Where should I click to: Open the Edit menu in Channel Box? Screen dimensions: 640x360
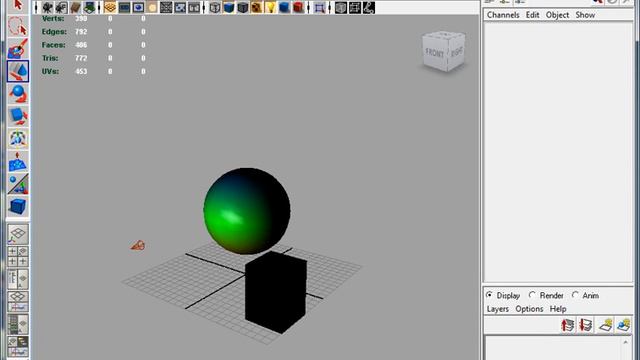coord(532,15)
